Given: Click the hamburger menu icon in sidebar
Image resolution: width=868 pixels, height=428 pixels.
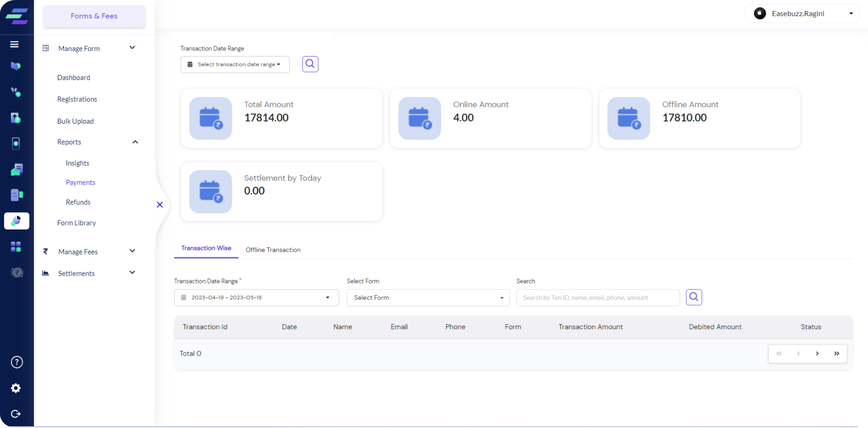Looking at the screenshot, I should 15,44.
